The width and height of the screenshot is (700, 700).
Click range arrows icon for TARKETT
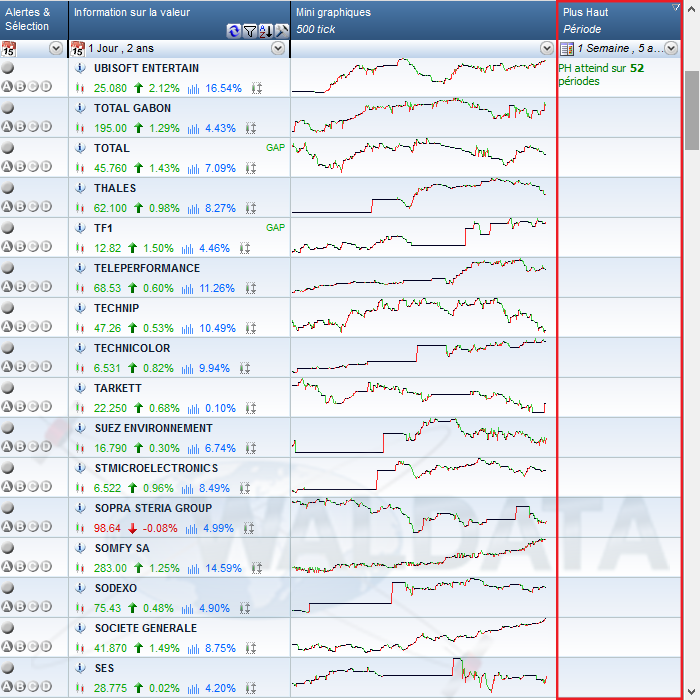pos(251,408)
